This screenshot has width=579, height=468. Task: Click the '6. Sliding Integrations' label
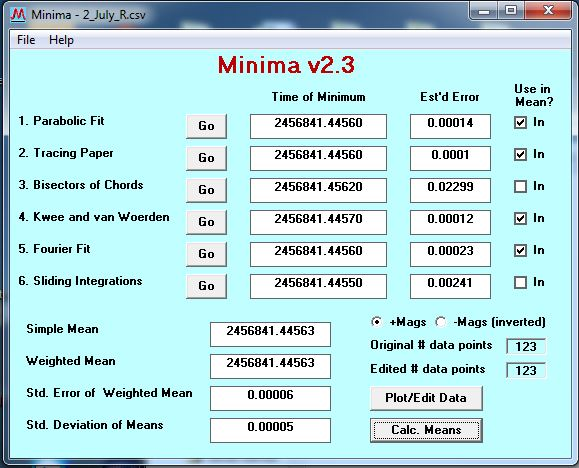point(80,281)
